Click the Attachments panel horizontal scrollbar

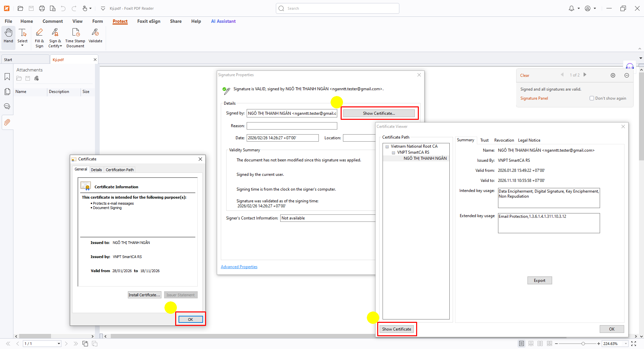pos(35,336)
